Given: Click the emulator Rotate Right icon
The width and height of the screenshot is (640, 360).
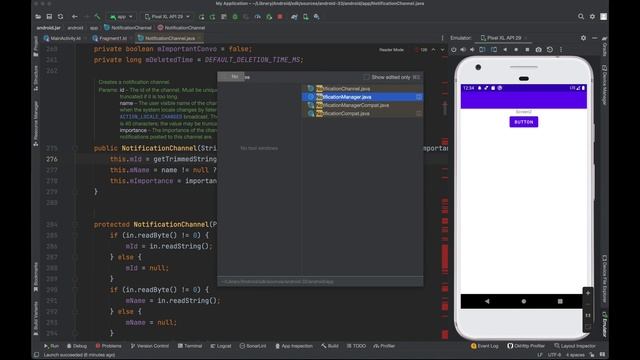Looking at the screenshot, I should [494, 49].
